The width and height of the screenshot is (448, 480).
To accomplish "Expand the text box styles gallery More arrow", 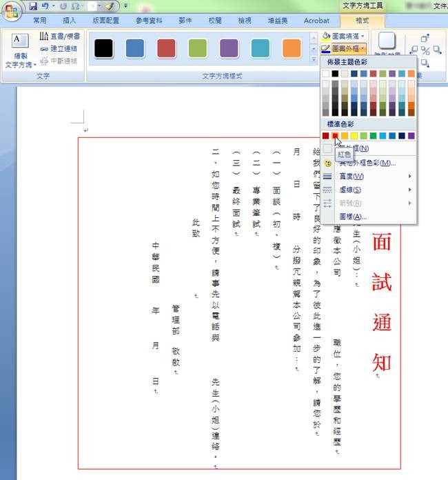I will pos(314,60).
